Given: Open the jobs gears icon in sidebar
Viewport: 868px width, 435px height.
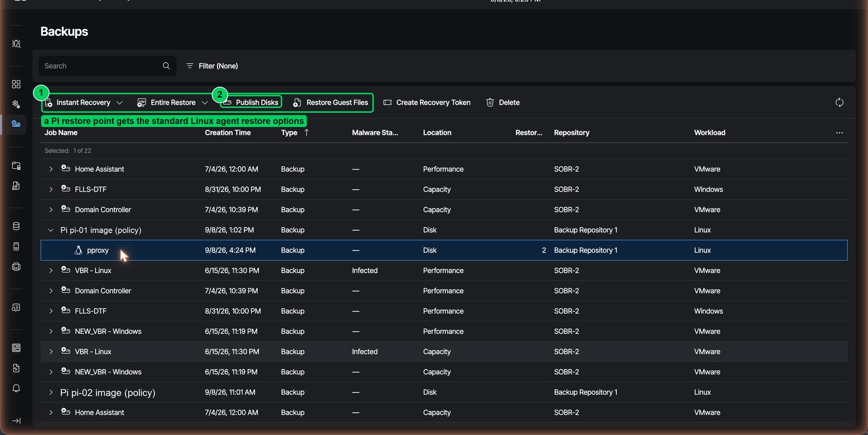Looking at the screenshot, I should pos(16,105).
